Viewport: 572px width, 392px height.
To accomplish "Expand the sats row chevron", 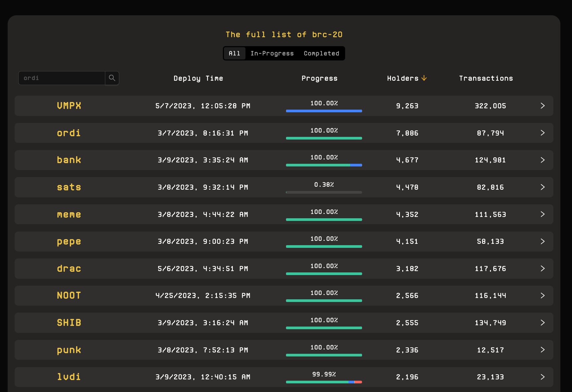I will (x=543, y=187).
